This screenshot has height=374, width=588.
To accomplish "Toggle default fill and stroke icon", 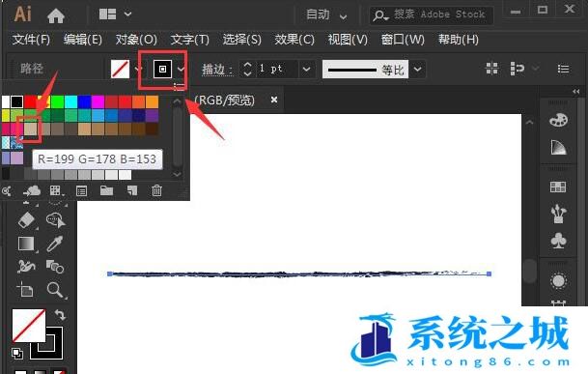I will pyautogui.click(x=16, y=353).
